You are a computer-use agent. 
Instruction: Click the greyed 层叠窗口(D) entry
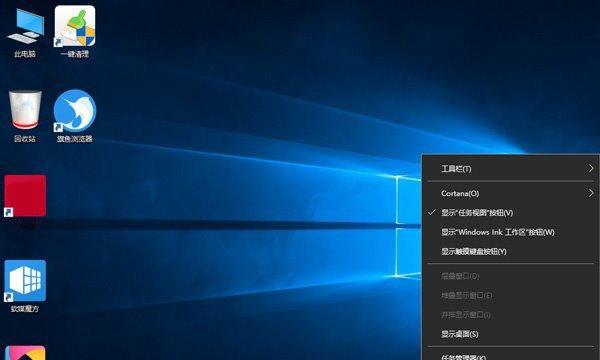511,276
